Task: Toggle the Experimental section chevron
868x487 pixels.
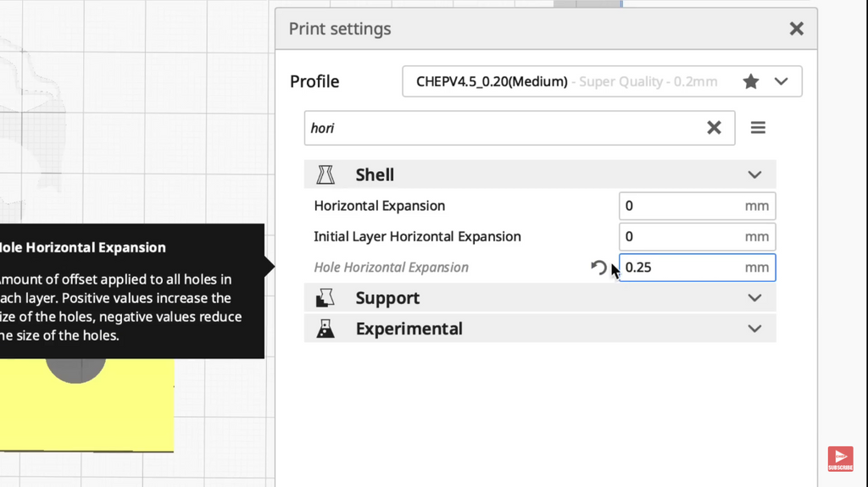Action: pyautogui.click(x=754, y=329)
